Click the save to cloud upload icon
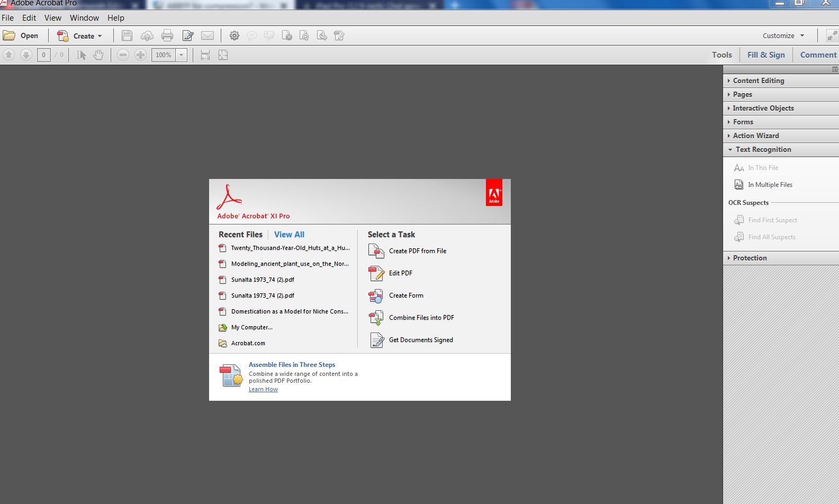This screenshot has height=504, width=839. (147, 36)
